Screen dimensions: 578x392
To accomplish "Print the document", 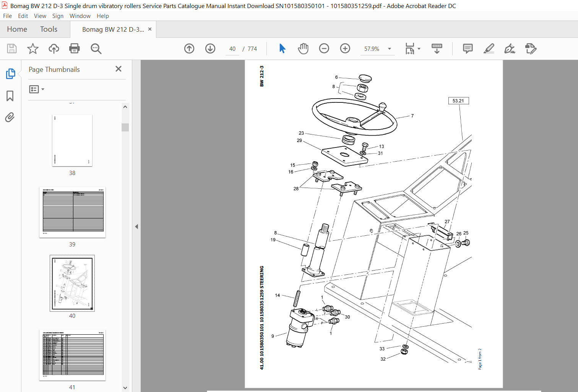I will pos(75,49).
